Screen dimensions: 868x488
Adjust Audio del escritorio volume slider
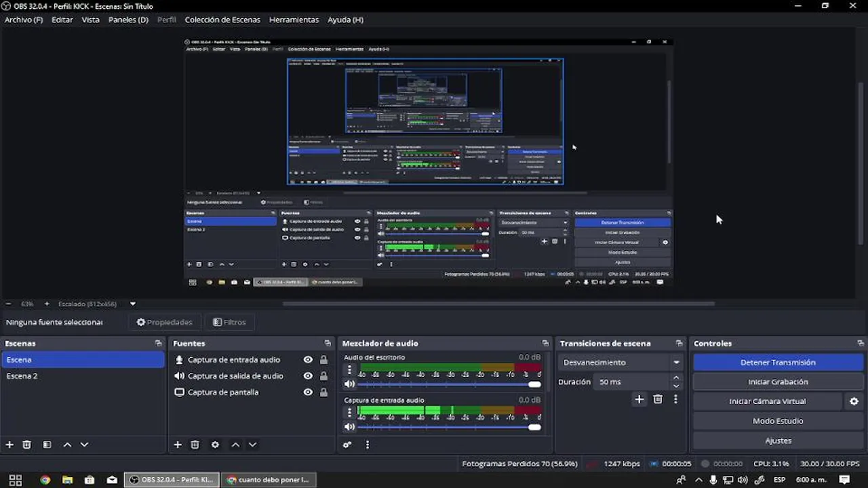(x=449, y=384)
